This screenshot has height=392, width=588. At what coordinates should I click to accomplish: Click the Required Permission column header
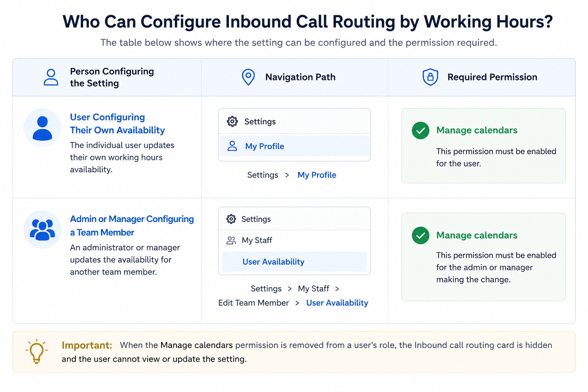coord(492,77)
